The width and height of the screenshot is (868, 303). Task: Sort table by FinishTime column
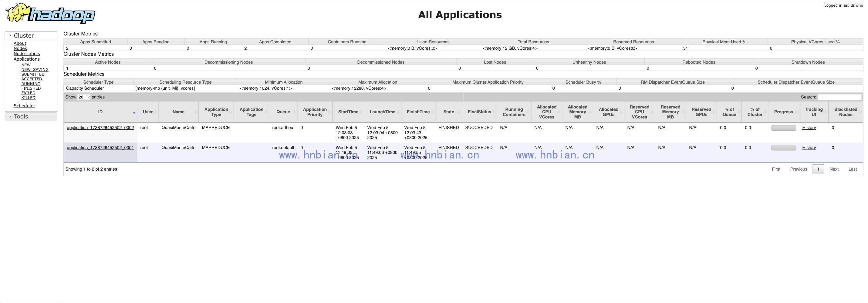tap(418, 112)
